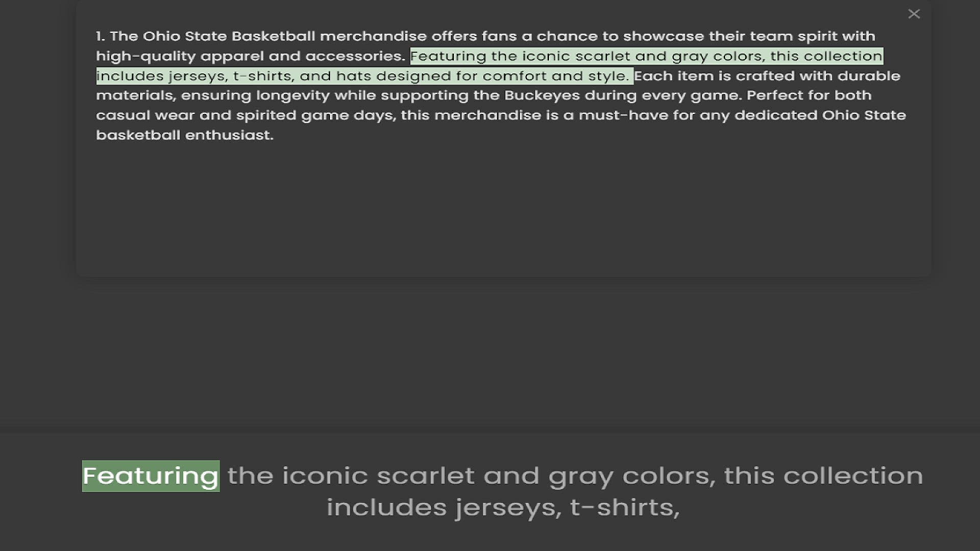Click "basketball enthusiast." at the paragraph end
This screenshot has height=551, width=980.
pos(184,135)
